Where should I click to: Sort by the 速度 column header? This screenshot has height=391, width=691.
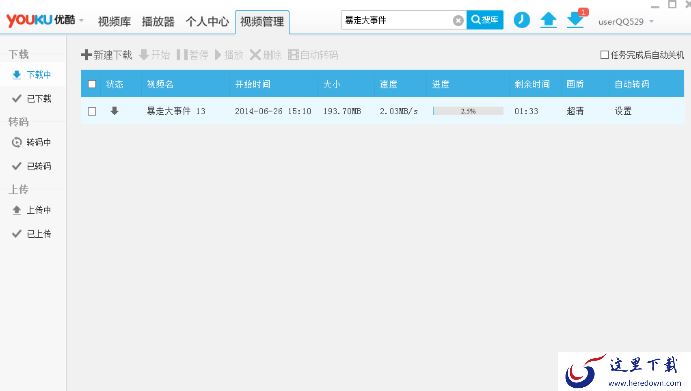(388, 84)
